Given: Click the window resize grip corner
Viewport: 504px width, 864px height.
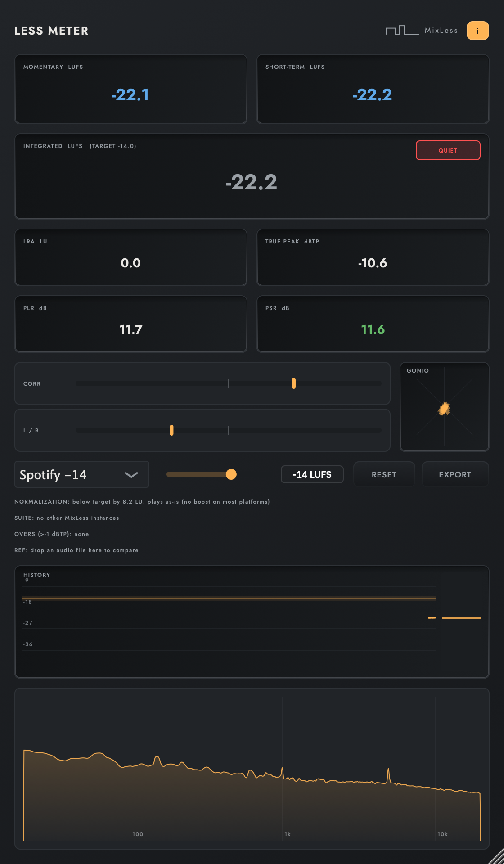Looking at the screenshot, I should 496,856.
